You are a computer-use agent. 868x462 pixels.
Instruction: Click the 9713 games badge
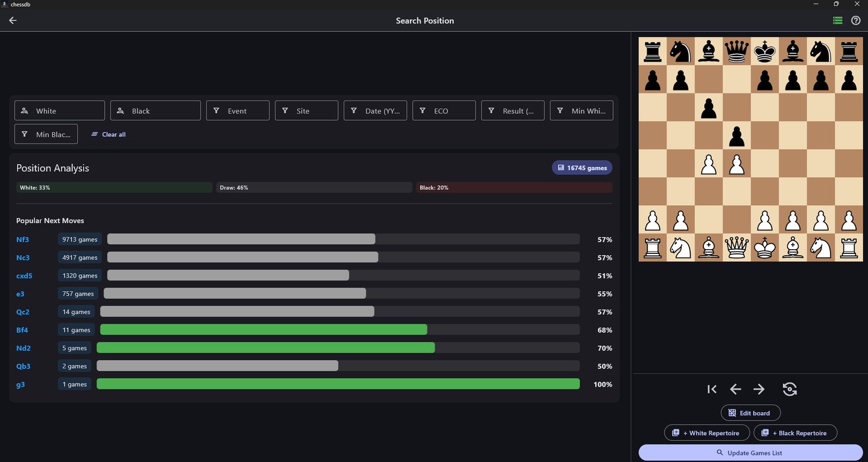pyautogui.click(x=80, y=239)
